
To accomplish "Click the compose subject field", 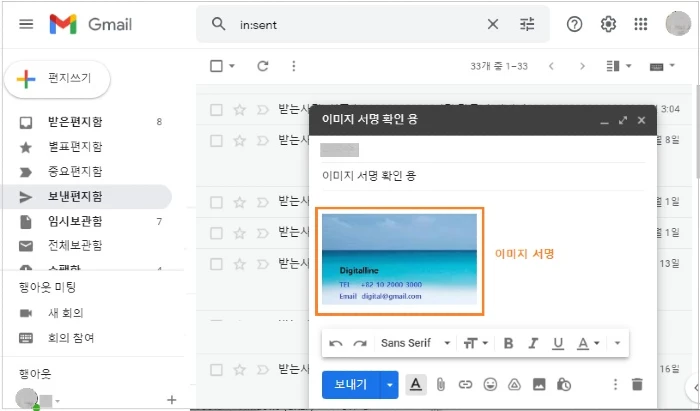I will (x=483, y=175).
